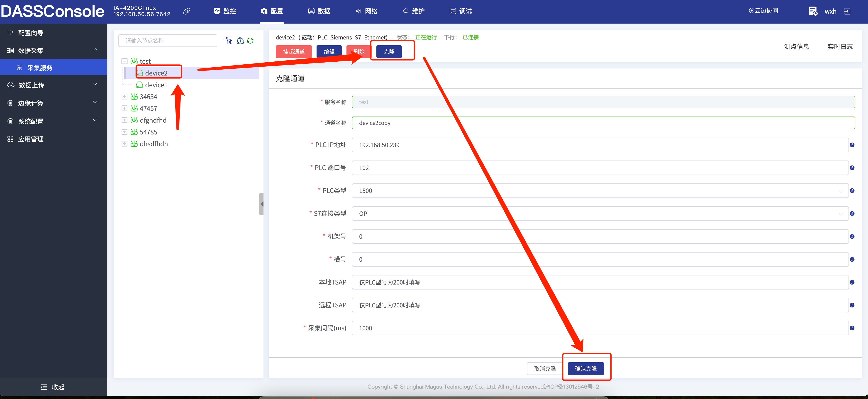Image resolution: width=868 pixels, height=399 pixels.
Task: Open the tree structure icon above node list
Action: 229,41
